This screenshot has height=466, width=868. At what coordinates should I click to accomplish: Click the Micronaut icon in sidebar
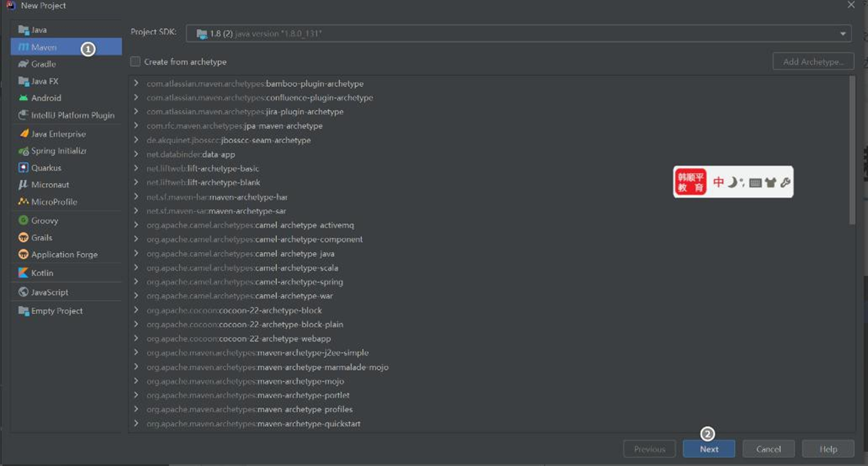click(24, 185)
